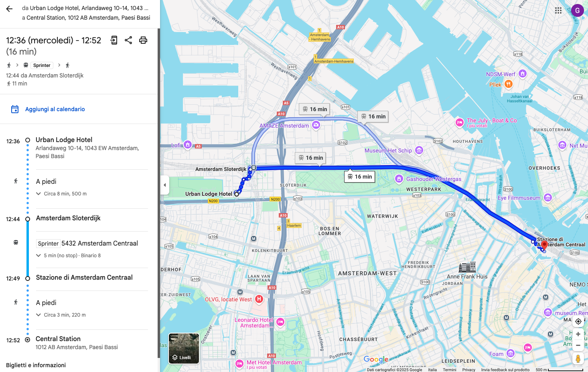Viewport: 588px width, 372px height.
Task: Click Anne Frank Huis landmark icon
Action: [x=467, y=267]
